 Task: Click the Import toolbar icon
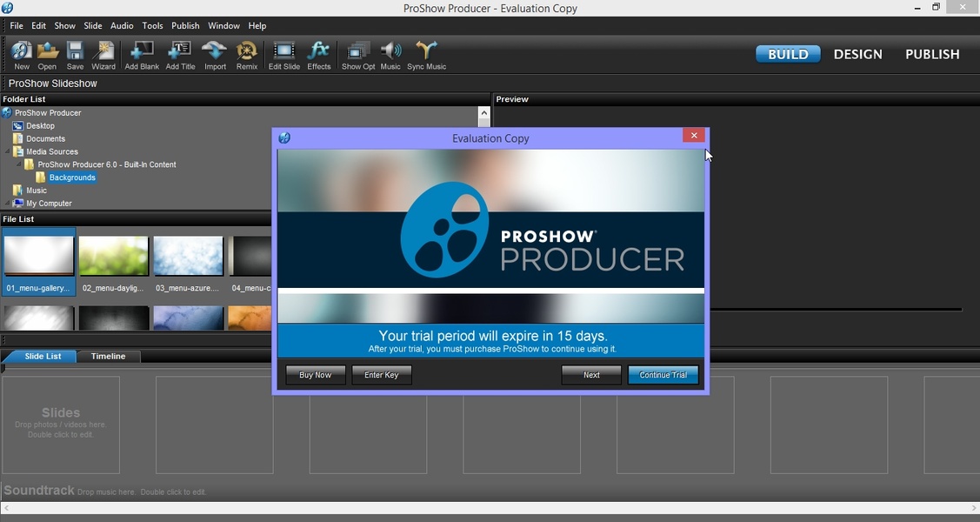pos(215,55)
